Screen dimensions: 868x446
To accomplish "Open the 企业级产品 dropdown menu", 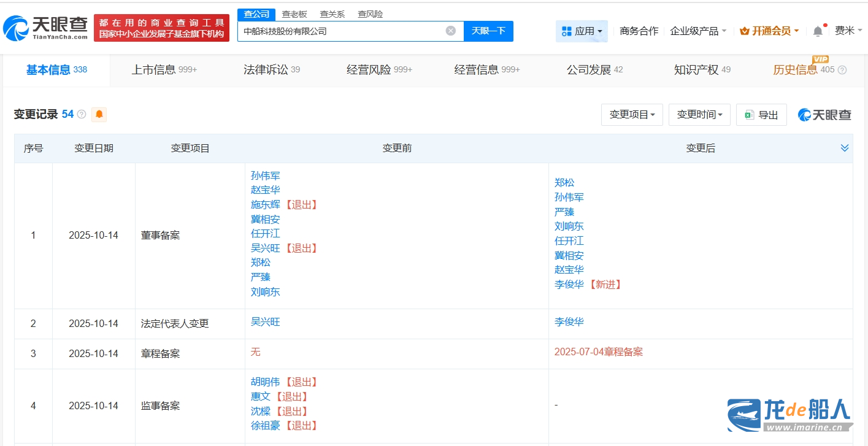I will pos(698,31).
